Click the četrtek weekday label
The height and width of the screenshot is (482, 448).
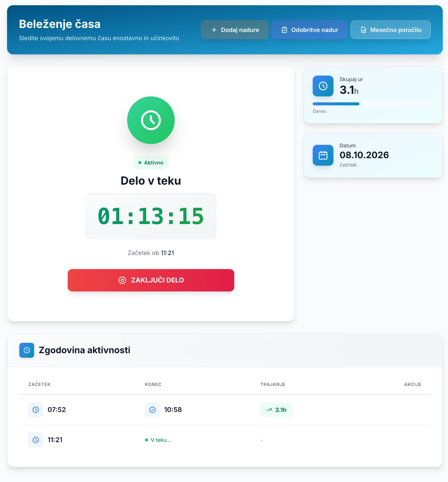(x=348, y=165)
